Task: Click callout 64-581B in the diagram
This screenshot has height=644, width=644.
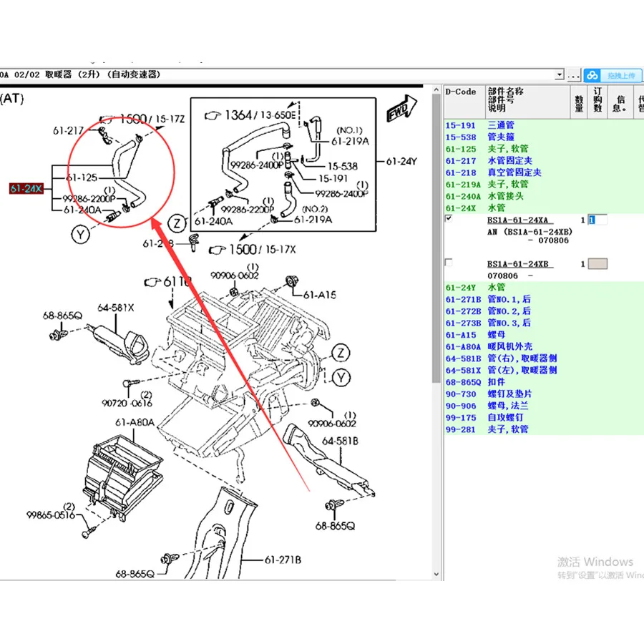Action: [x=340, y=441]
